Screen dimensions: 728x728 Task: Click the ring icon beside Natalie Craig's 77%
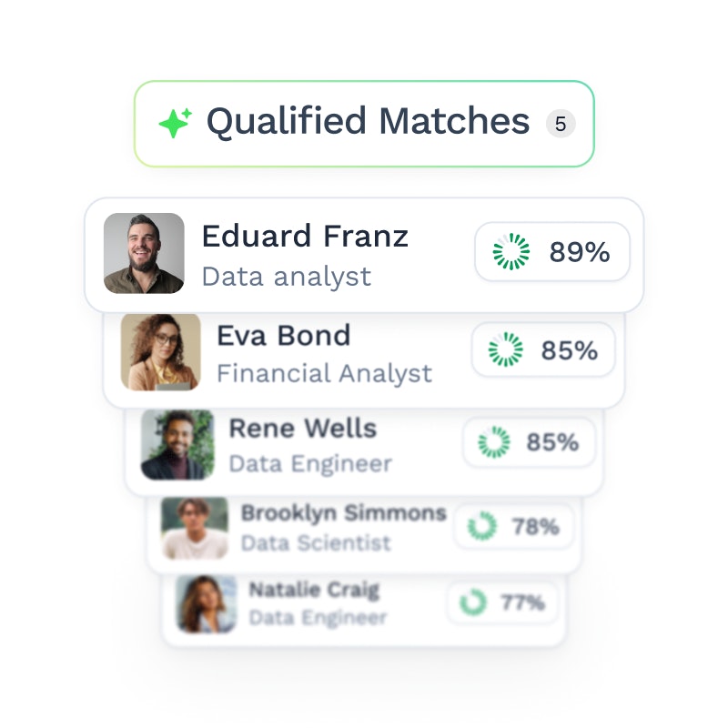point(472,602)
